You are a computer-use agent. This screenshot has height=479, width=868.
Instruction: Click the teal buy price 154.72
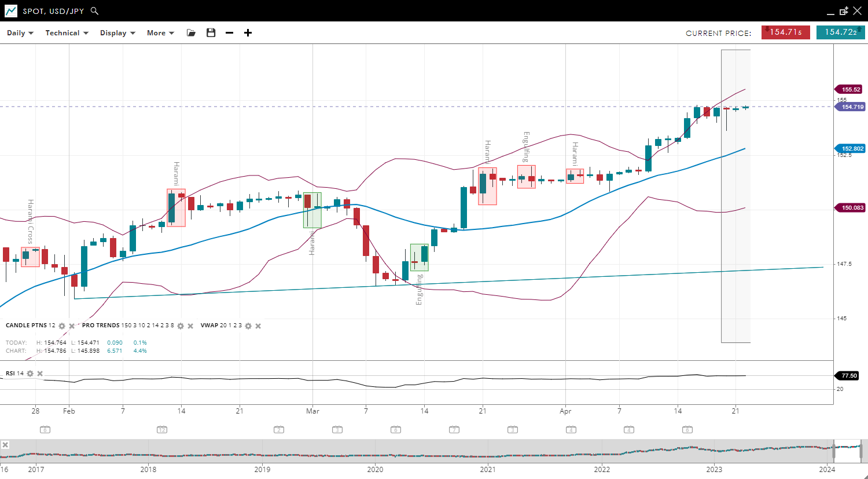pos(840,32)
